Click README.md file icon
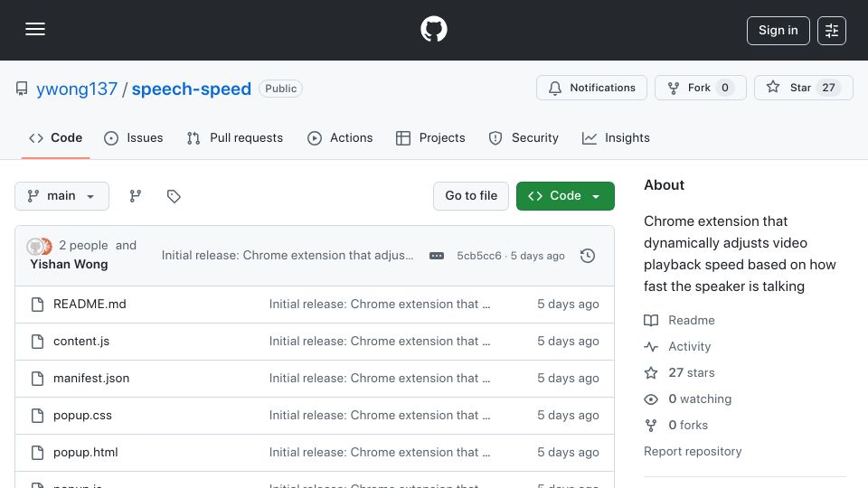This screenshot has width=868, height=488. pos(37,305)
